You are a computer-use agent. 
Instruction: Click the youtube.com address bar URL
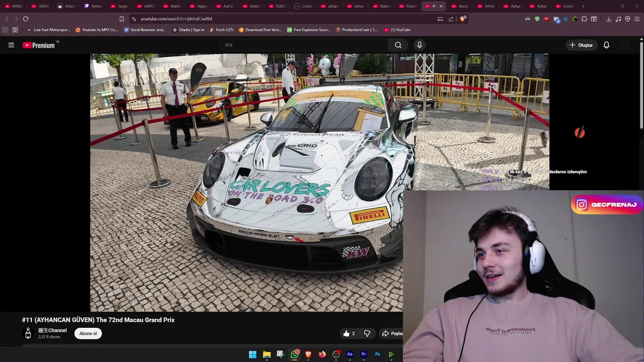pyautogui.click(x=176, y=19)
